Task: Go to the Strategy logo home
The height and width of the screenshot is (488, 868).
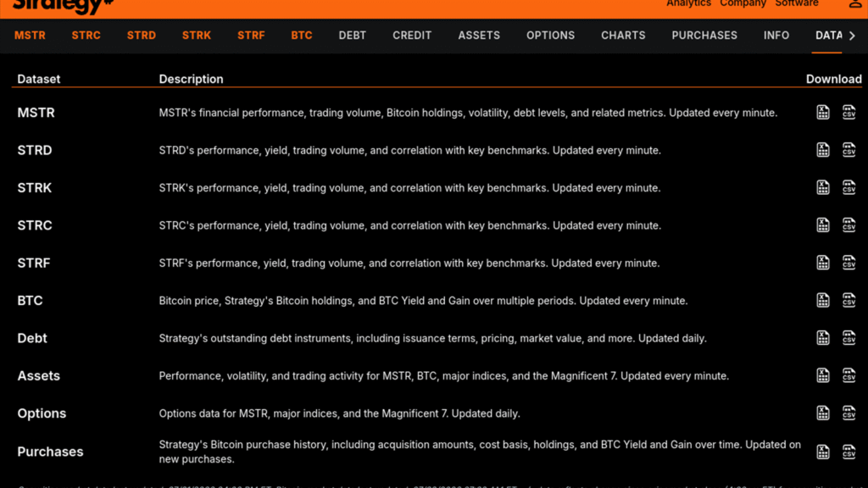Action: coord(63,6)
